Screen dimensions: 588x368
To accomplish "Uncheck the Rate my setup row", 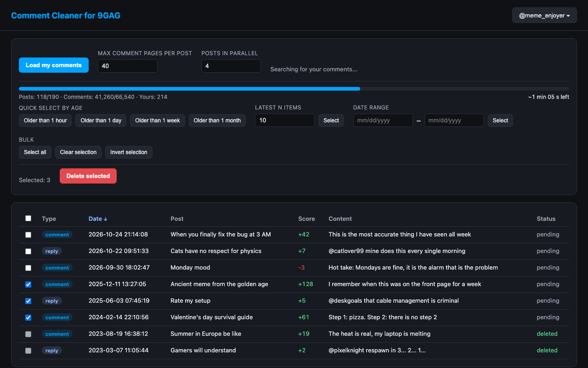I will pyautogui.click(x=28, y=301).
